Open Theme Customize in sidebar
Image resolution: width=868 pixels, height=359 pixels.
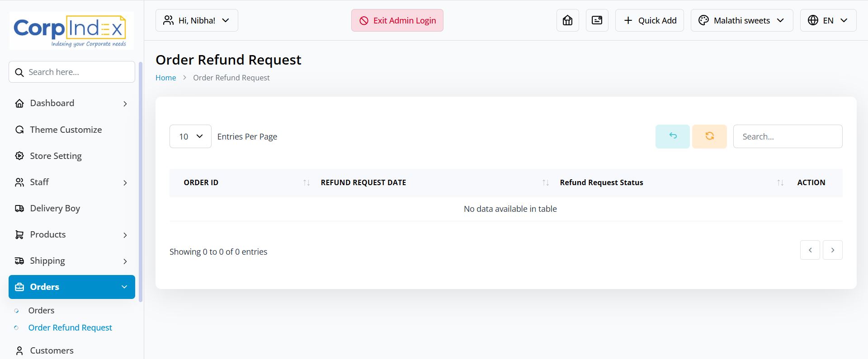click(x=66, y=130)
